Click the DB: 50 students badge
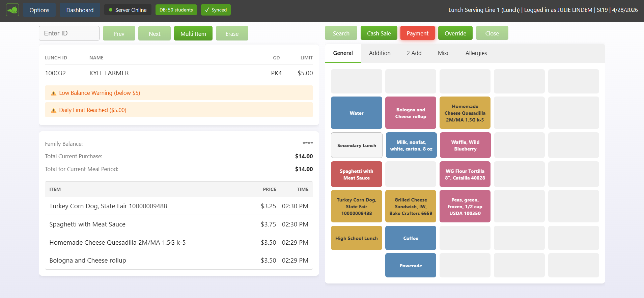Image resolution: width=644 pixels, height=298 pixels. (x=176, y=10)
